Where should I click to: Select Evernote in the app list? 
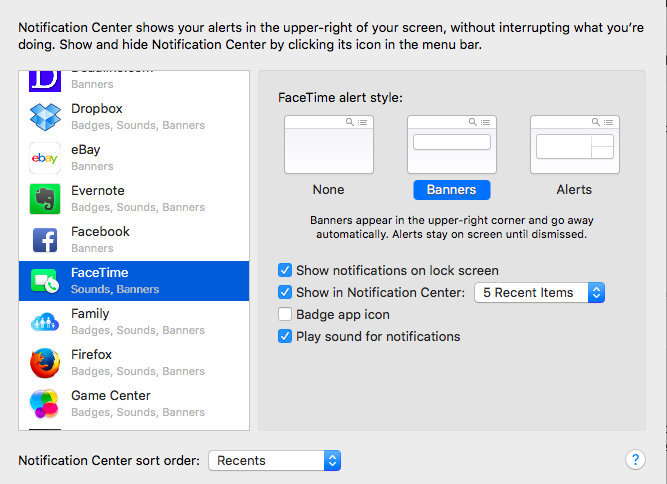tap(134, 199)
